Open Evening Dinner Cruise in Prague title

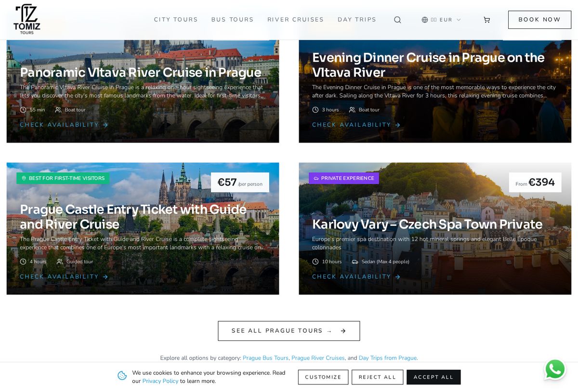point(428,65)
